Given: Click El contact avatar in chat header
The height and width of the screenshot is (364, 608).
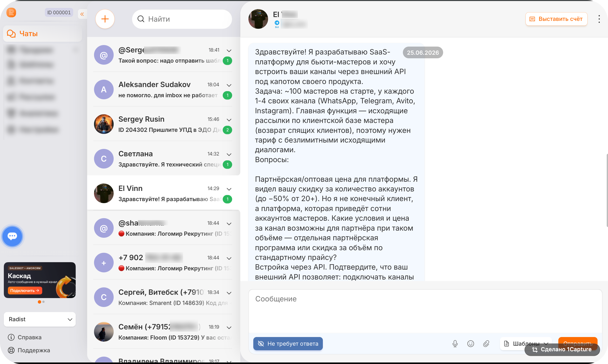Looking at the screenshot, I should pos(258,19).
